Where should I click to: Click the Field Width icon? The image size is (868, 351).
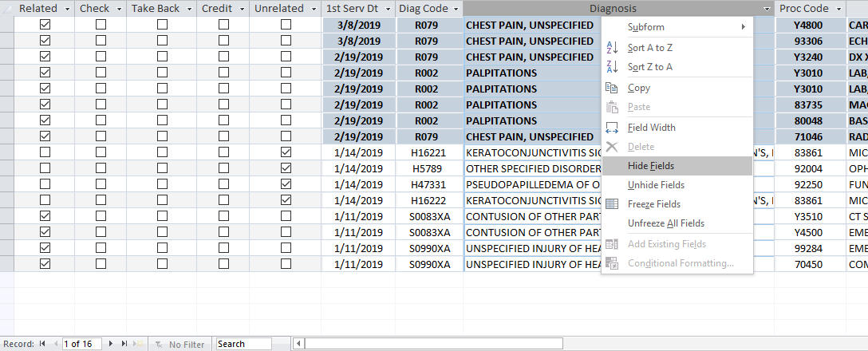pyautogui.click(x=612, y=128)
